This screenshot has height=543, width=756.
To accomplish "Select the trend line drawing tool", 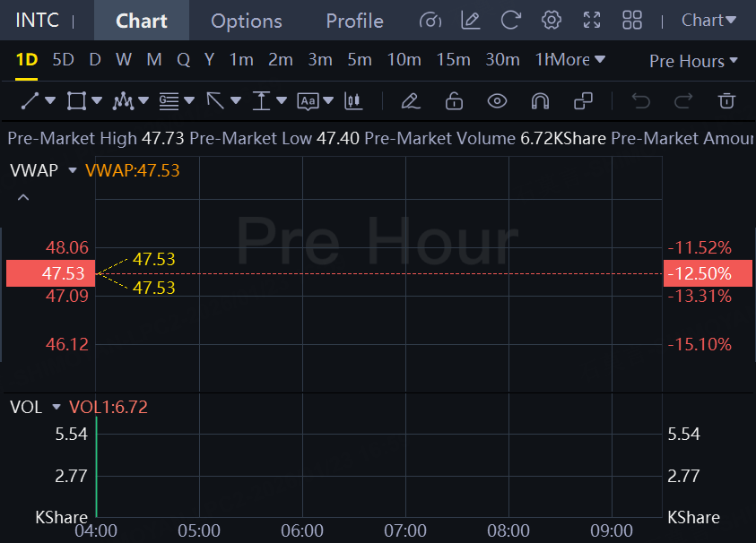I will click(30, 101).
